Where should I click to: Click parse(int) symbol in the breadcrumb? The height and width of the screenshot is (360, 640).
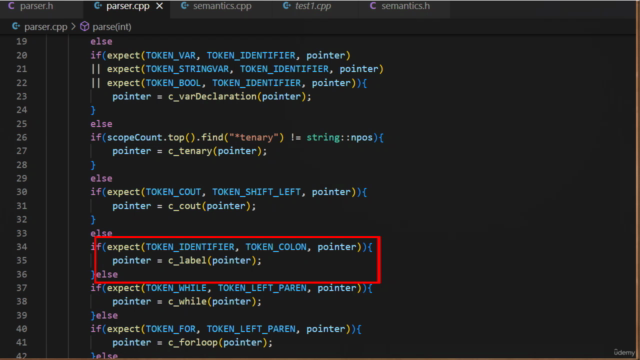tap(111, 27)
